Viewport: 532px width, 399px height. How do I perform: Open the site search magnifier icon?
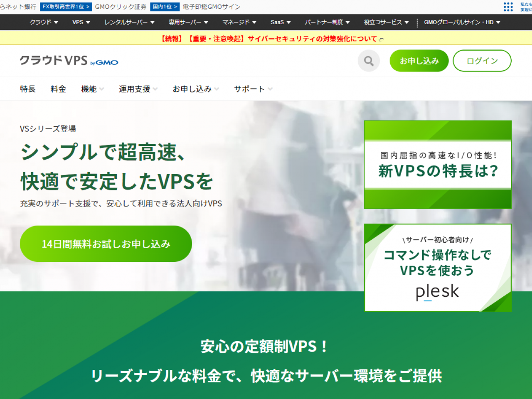(368, 61)
